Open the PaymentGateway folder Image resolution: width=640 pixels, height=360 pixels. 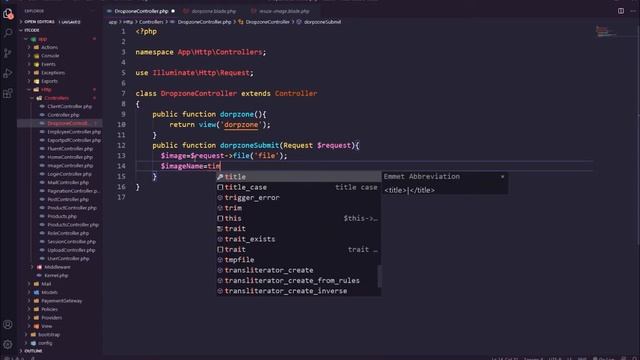pos(62,301)
